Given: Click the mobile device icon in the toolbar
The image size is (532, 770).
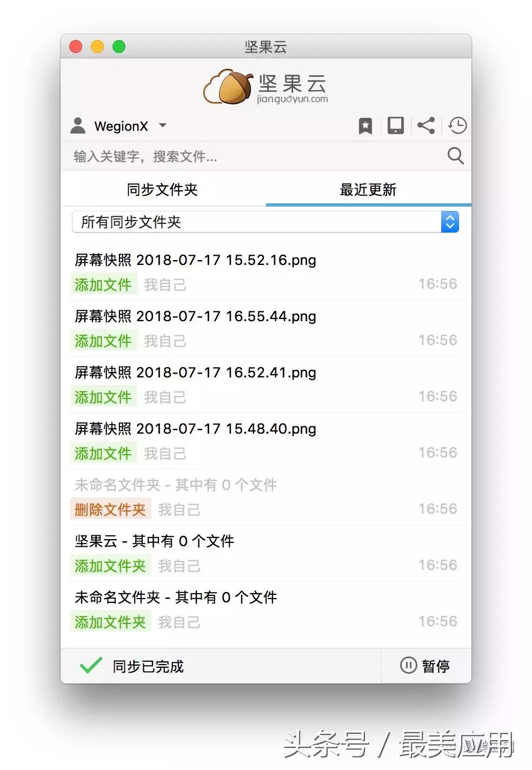Looking at the screenshot, I should click(396, 125).
